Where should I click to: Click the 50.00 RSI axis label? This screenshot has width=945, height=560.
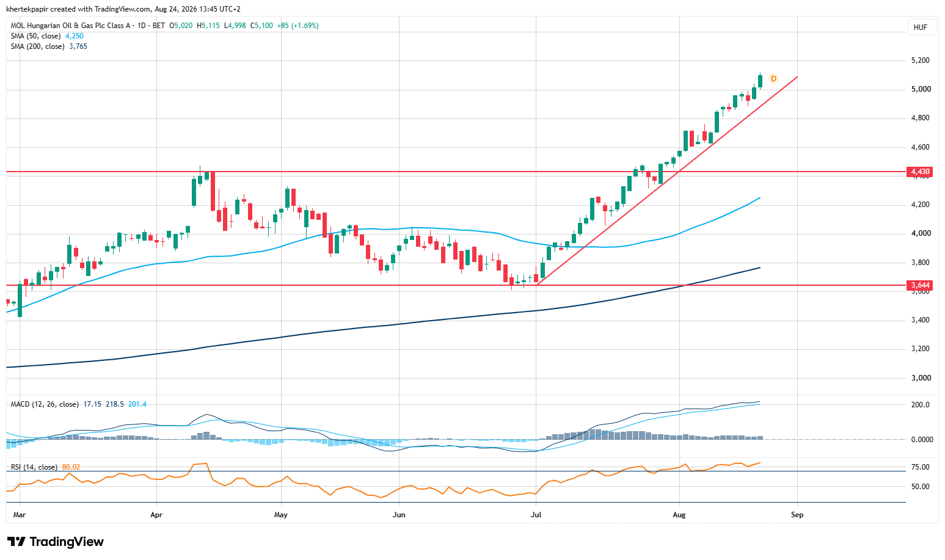point(921,487)
